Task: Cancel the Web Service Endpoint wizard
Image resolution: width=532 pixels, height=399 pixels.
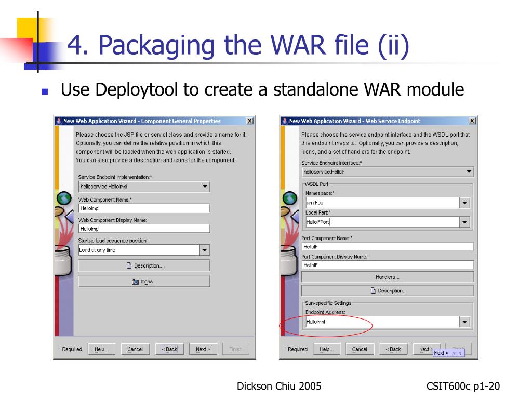Action: 360,349
